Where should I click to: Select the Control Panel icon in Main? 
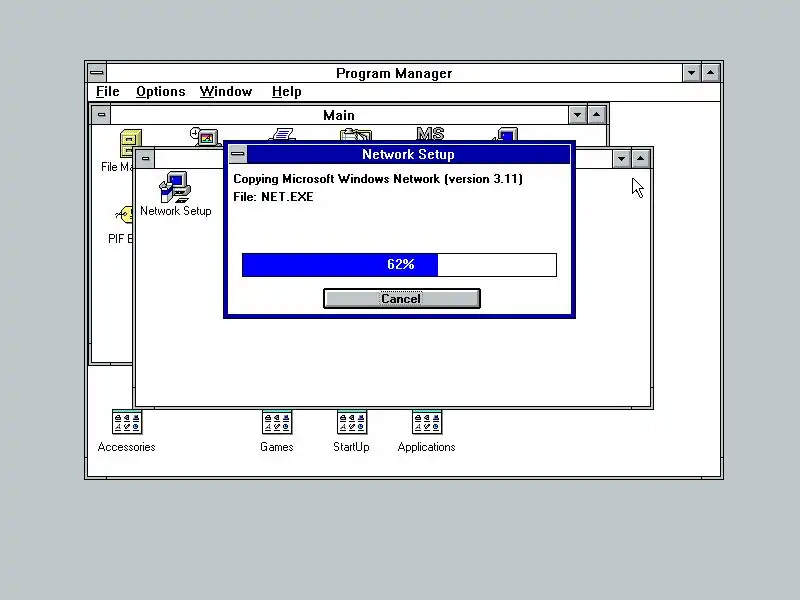tap(206, 136)
